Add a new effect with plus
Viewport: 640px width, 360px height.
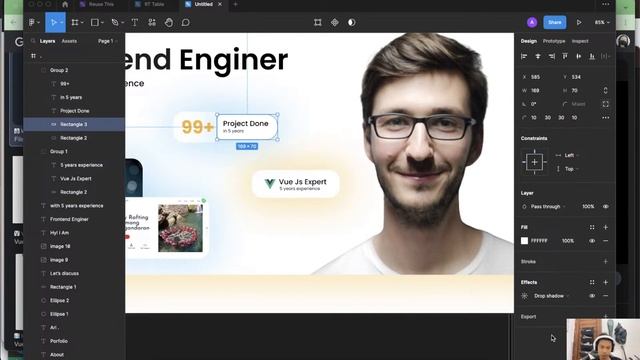click(605, 282)
